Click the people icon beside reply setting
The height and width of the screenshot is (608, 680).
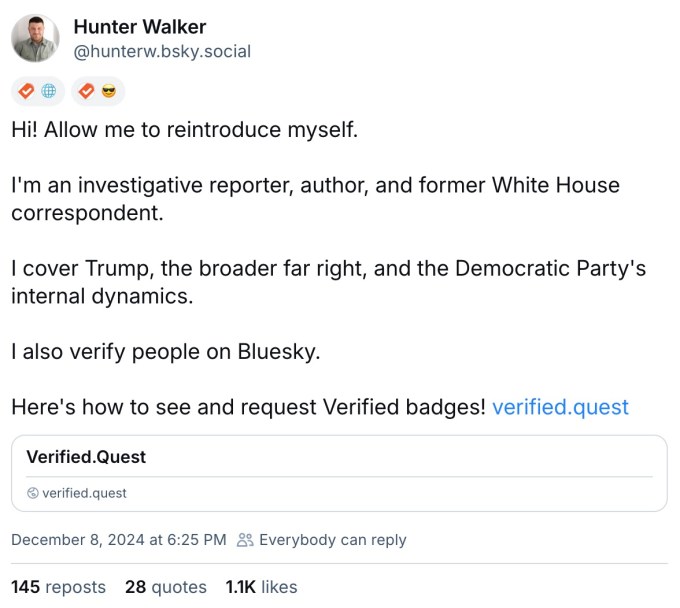[x=245, y=540]
